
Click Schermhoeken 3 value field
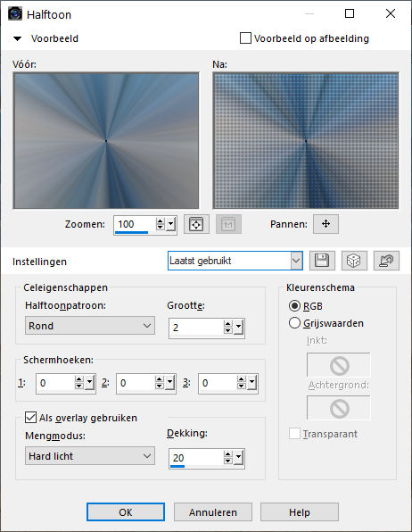[x=218, y=384]
